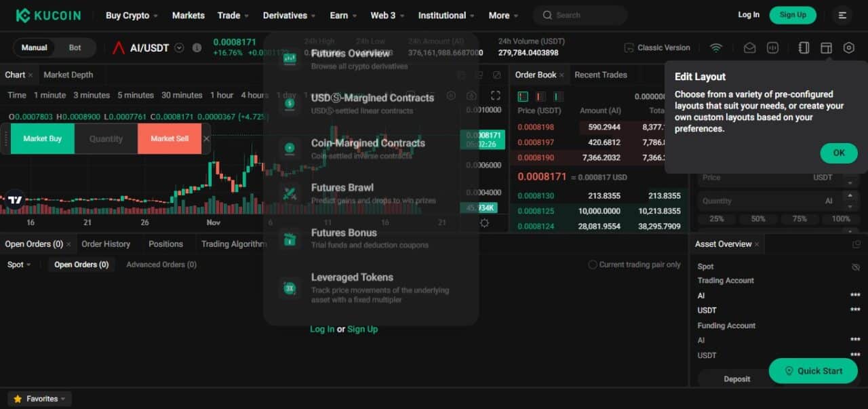Click the Classic Version switch icon
This screenshot has height=409, width=868.
[629, 47]
